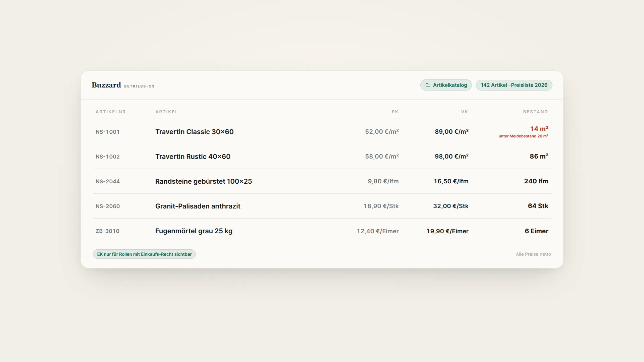Screen dimensions: 644x362
Task: Select the Travertin Classic 30×60 row
Action: pyautogui.click(x=322, y=132)
